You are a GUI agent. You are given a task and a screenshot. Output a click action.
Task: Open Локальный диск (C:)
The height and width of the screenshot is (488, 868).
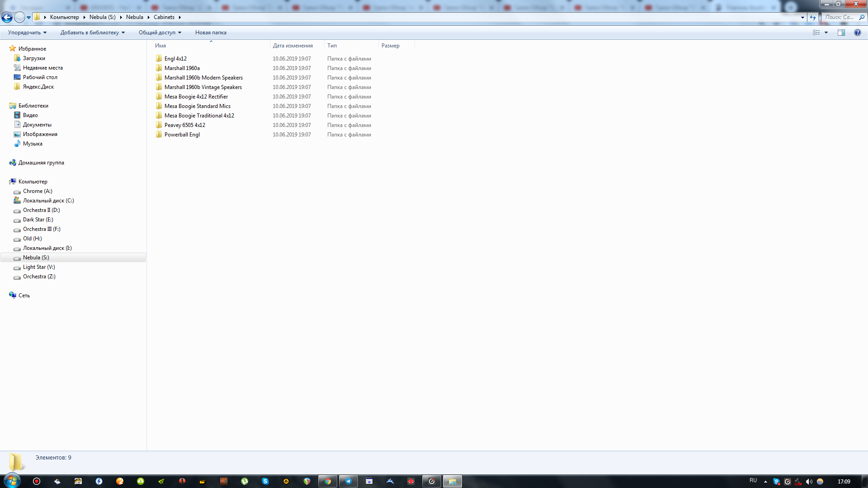pyautogui.click(x=48, y=201)
